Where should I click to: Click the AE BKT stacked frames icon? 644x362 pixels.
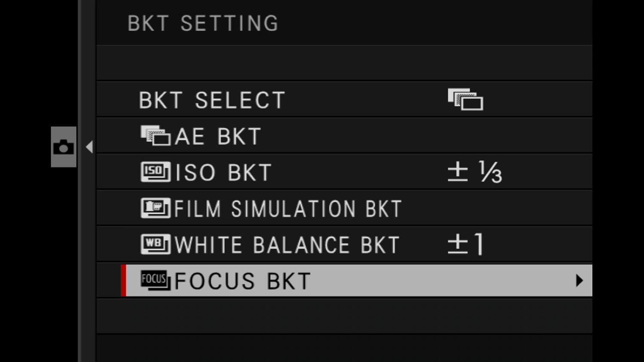[x=155, y=136]
